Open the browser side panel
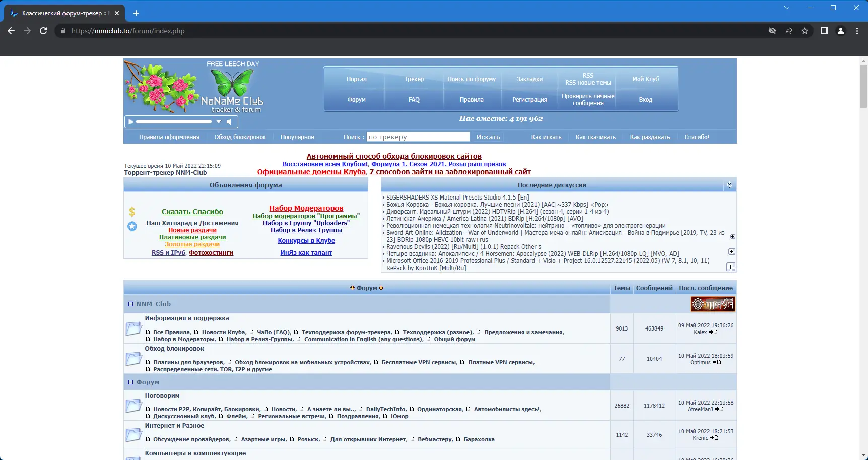 coord(825,31)
